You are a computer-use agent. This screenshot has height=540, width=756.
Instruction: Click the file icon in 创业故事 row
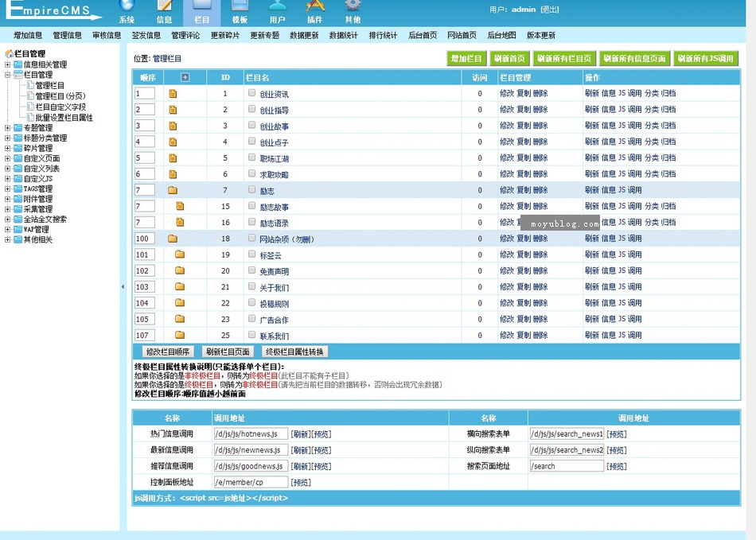point(173,126)
